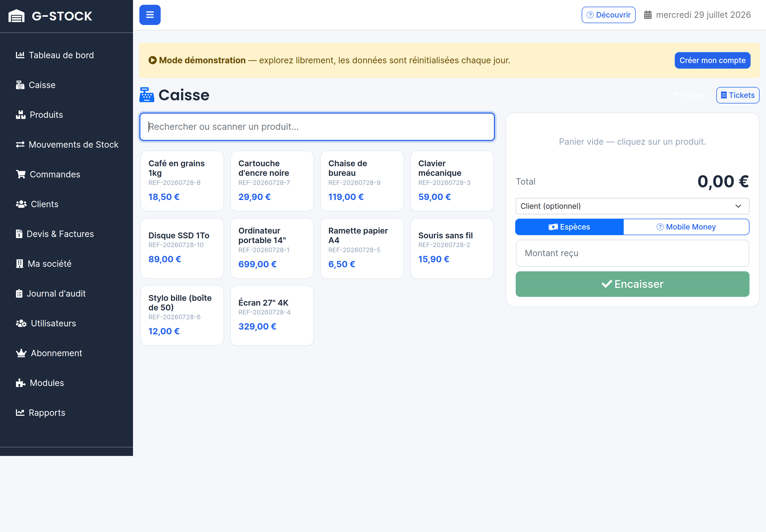Click the Clients group icon
Image resolution: width=766 pixels, height=532 pixels.
pyautogui.click(x=21, y=204)
